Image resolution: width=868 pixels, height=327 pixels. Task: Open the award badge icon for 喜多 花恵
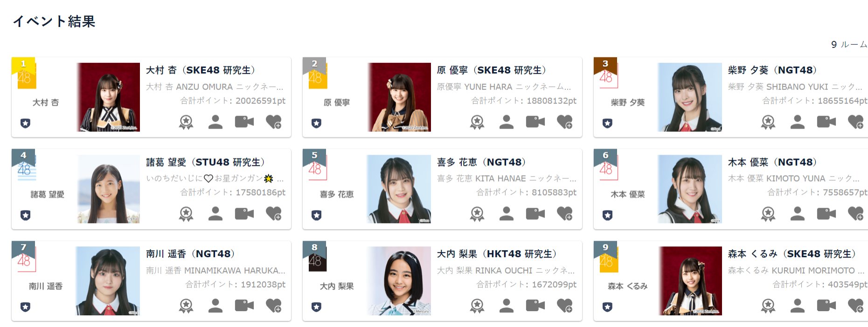[477, 213]
